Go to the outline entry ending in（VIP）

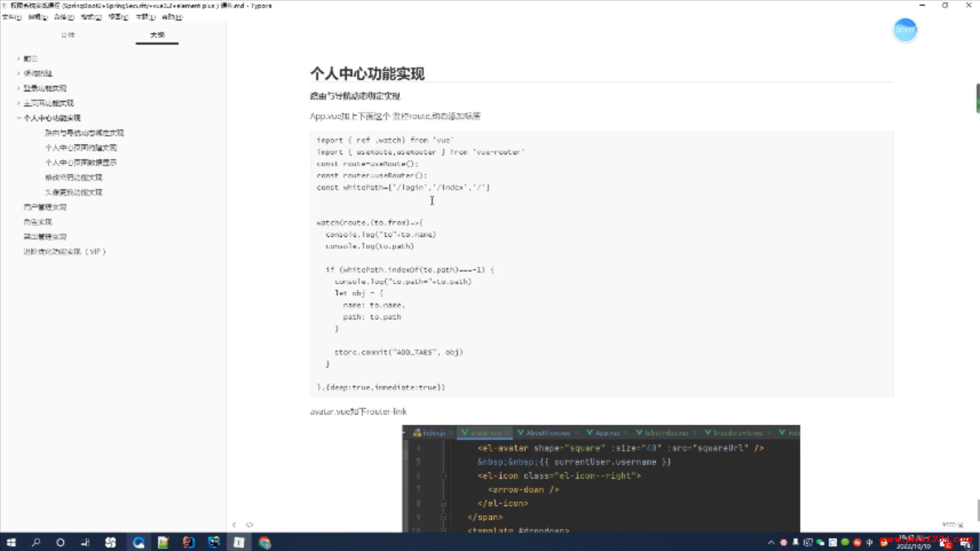[x=64, y=251]
